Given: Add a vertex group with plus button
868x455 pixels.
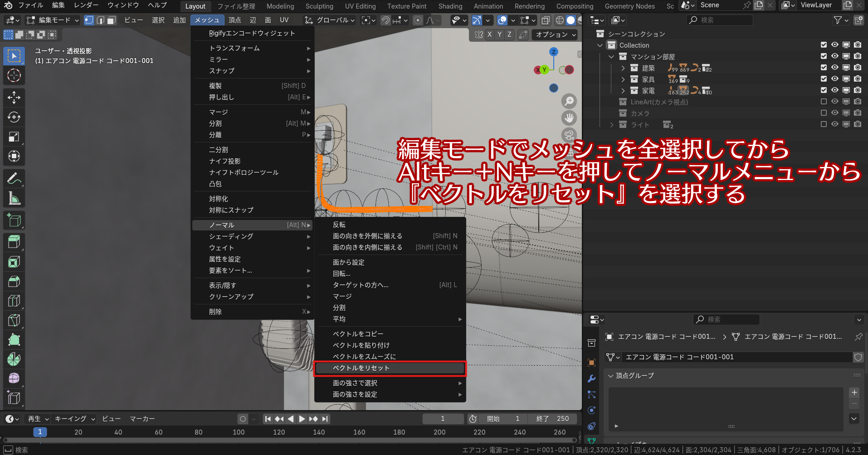Looking at the screenshot, I should coord(854,392).
